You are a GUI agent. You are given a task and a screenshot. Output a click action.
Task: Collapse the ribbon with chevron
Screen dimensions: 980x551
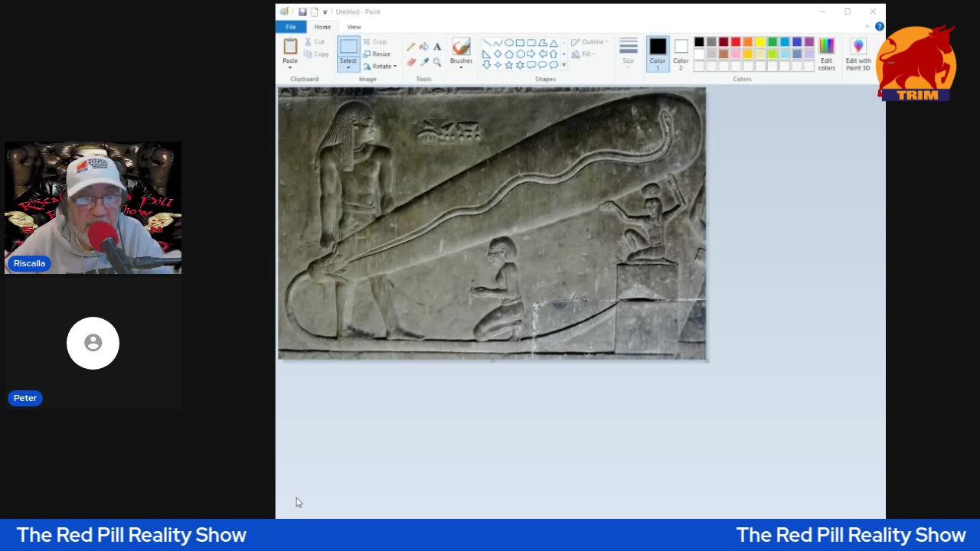(x=867, y=27)
